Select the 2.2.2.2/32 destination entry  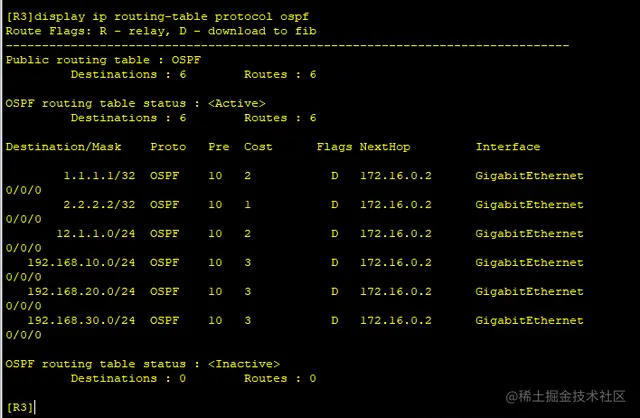(x=99, y=205)
